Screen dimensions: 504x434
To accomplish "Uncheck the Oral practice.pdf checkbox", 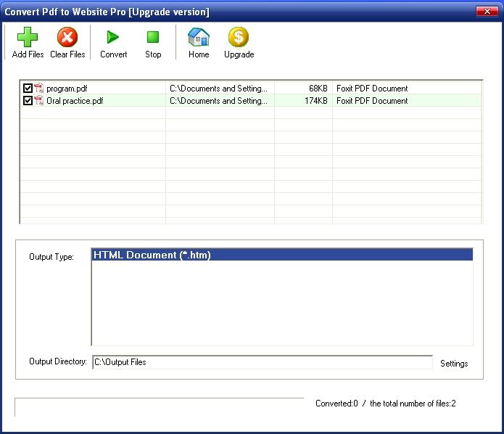I will tap(28, 100).
